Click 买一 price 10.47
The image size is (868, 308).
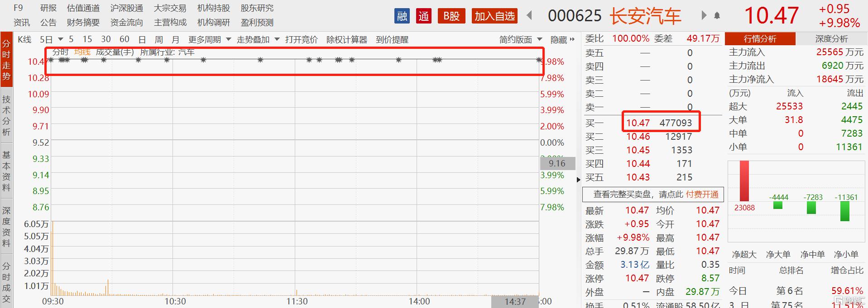(x=638, y=123)
